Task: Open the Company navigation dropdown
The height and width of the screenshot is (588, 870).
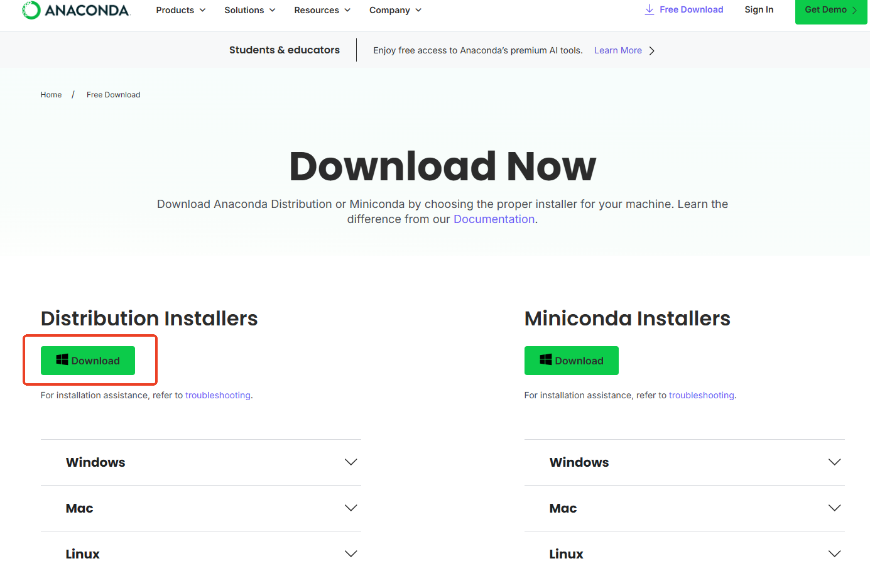Action: 394,10
